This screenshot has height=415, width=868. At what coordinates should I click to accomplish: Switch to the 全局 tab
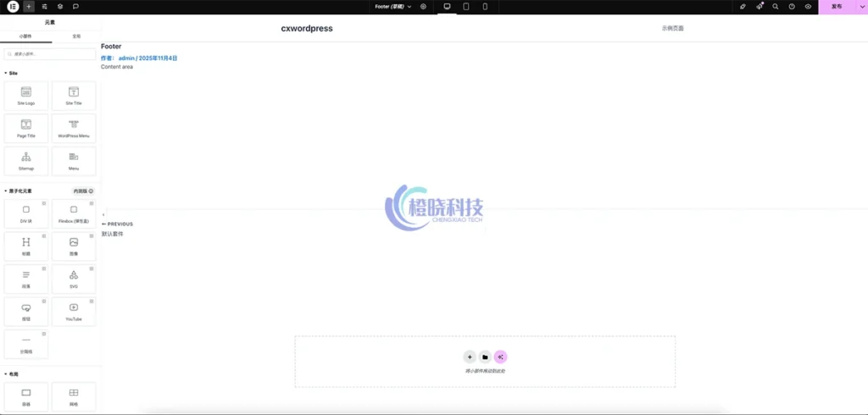pos(76,36)
